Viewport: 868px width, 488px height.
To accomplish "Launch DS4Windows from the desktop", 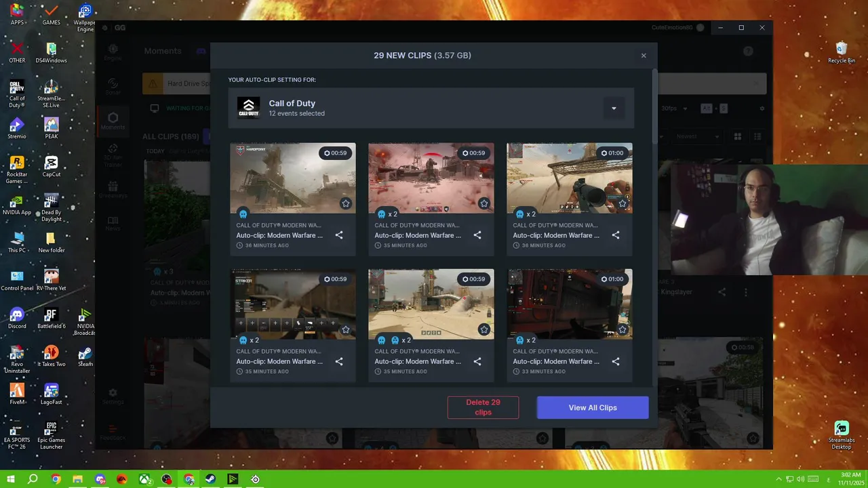I will point(51,52).
